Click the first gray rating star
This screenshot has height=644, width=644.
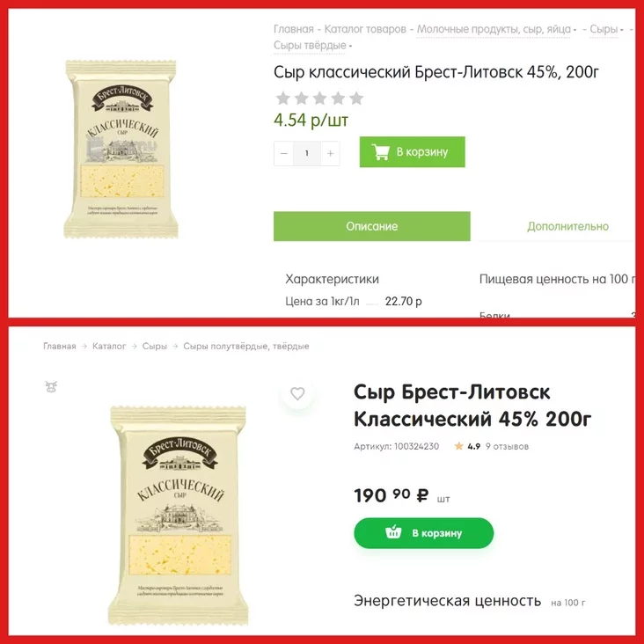pos(283,99)
